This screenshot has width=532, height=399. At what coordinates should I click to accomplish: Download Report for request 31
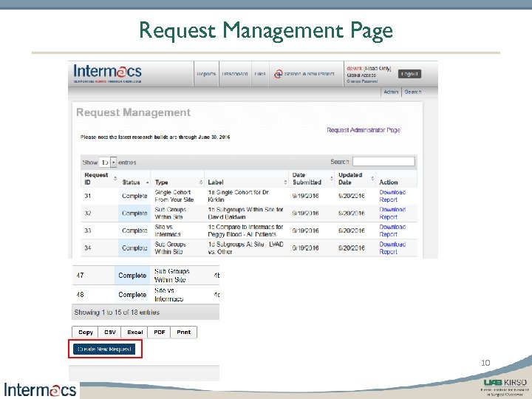click(x=392, y=196)
